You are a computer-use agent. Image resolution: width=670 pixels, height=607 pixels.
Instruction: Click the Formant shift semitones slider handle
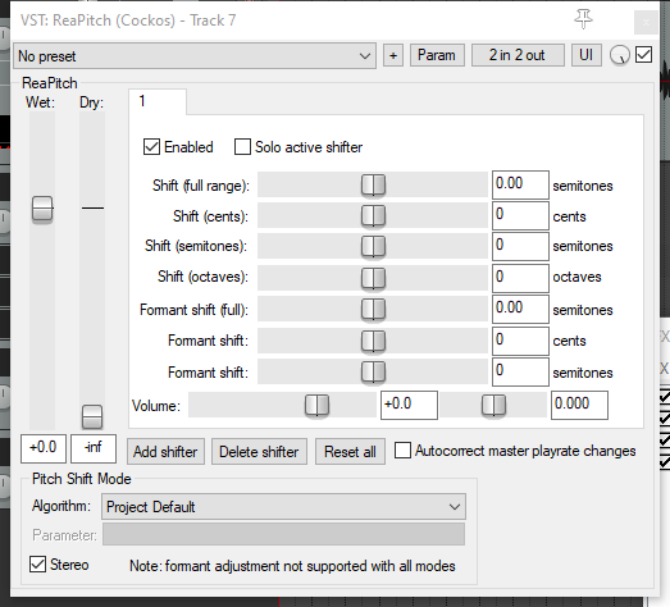[x=373, y=372]
